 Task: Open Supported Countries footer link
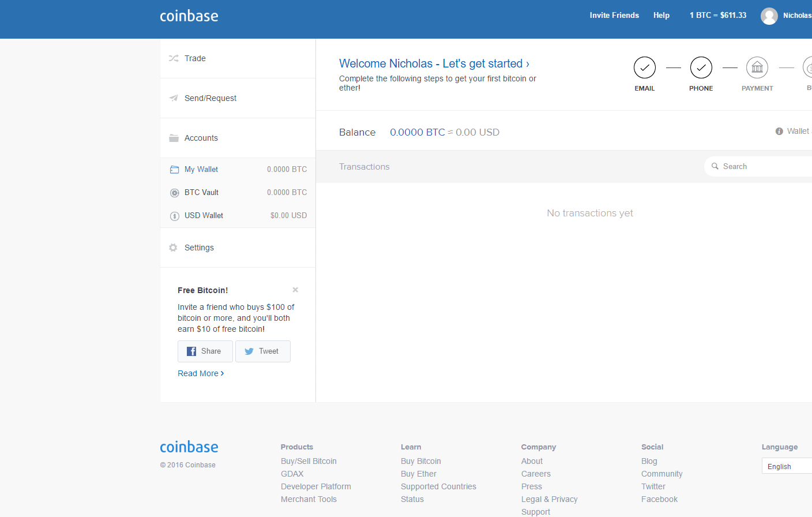(x=438, y=486)
